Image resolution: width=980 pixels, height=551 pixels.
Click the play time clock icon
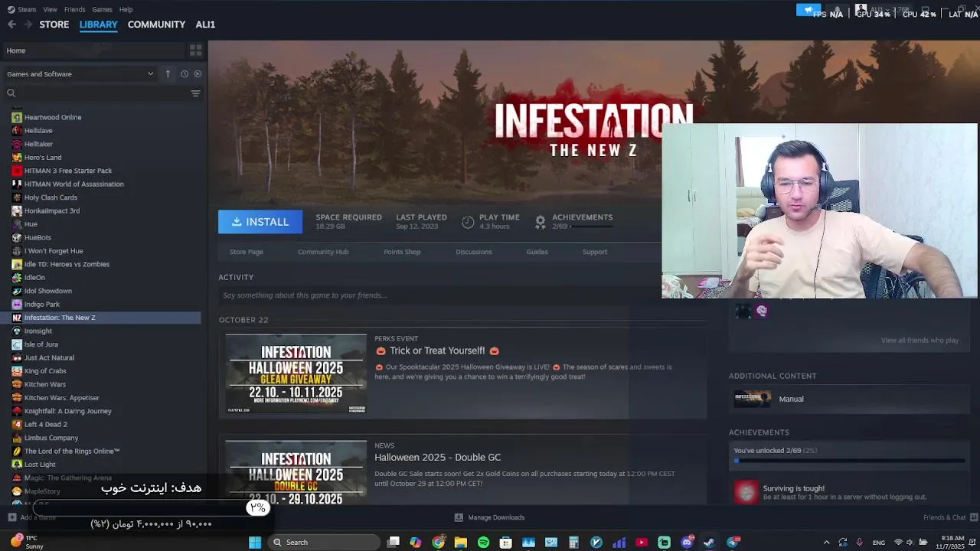[x=468, y=222]
